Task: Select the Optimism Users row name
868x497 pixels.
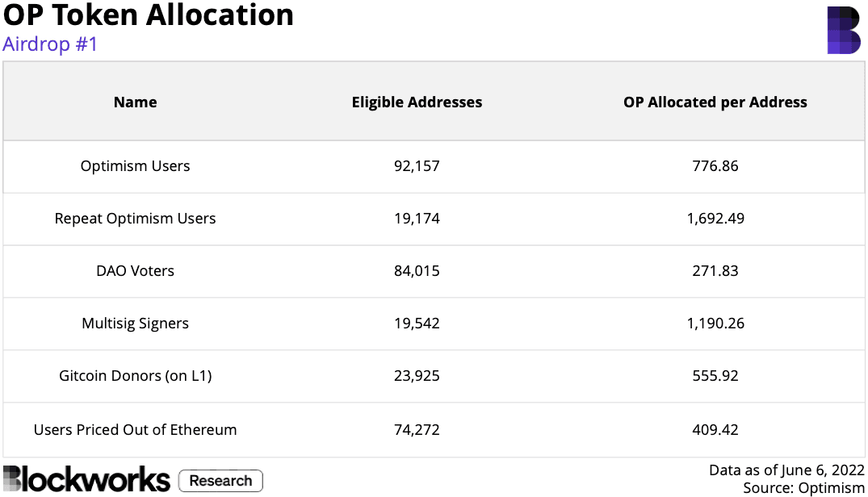Action: point(135,166)
